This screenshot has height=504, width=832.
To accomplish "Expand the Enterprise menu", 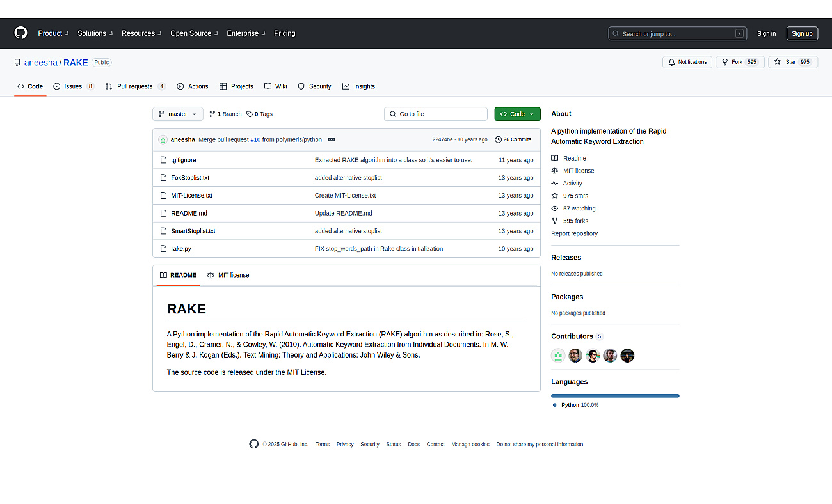I will pyautogui.click(x=246, y=33).
